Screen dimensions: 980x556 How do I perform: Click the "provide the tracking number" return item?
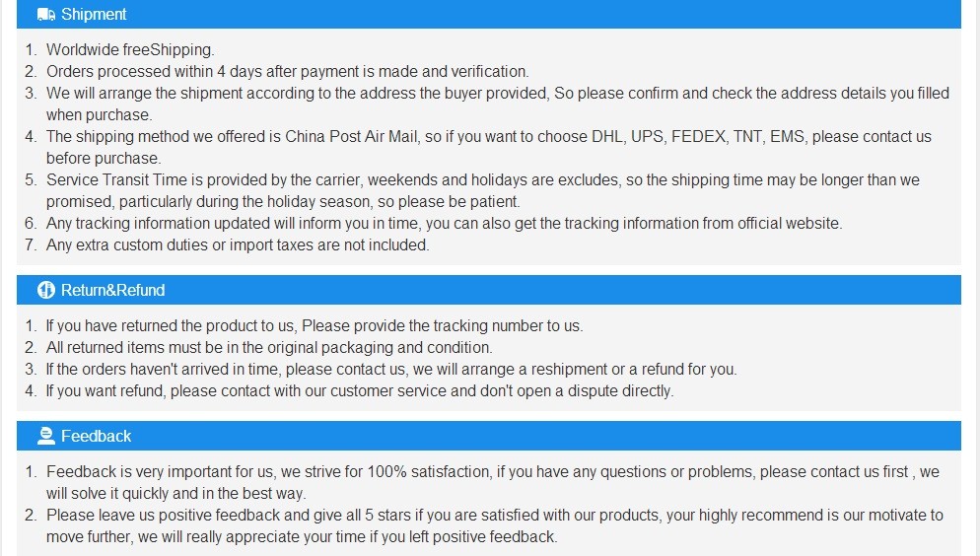point(315,325)
